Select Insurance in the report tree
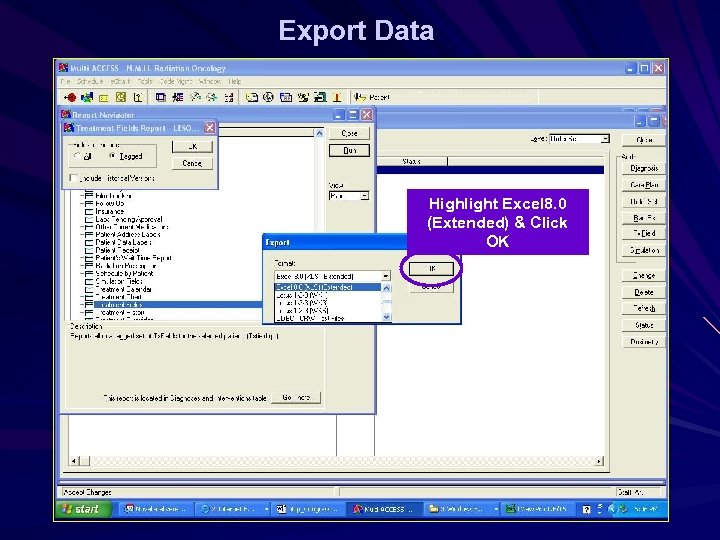720x540 pixels. click(110, 211)
